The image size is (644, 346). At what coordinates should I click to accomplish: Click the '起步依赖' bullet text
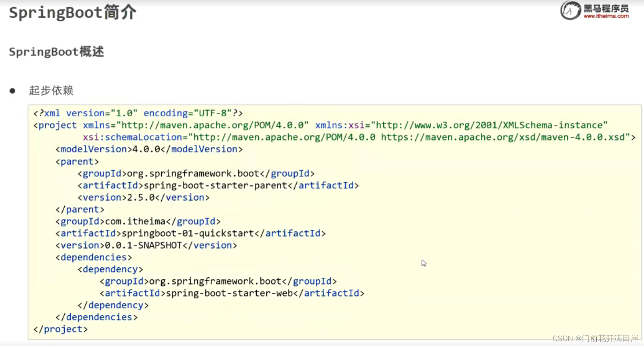point(51,90)
